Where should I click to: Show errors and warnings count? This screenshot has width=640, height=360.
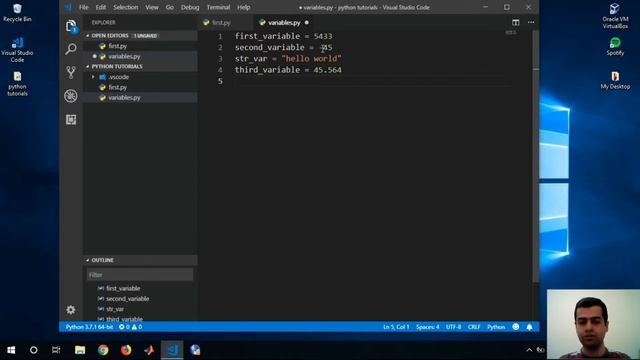pos(130,327)
